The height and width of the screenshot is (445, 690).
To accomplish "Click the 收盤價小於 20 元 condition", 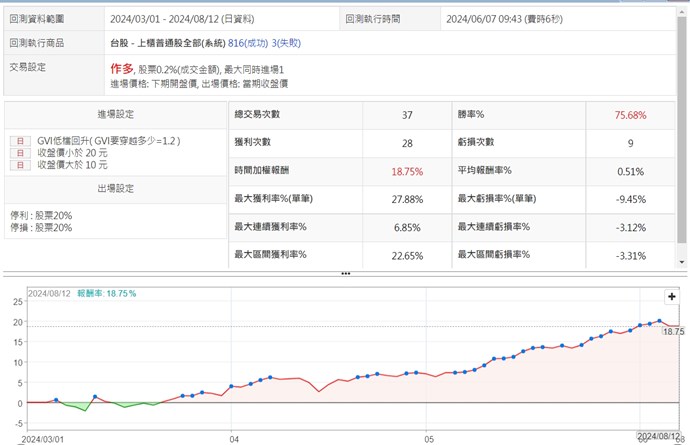I will pos(72,153).
